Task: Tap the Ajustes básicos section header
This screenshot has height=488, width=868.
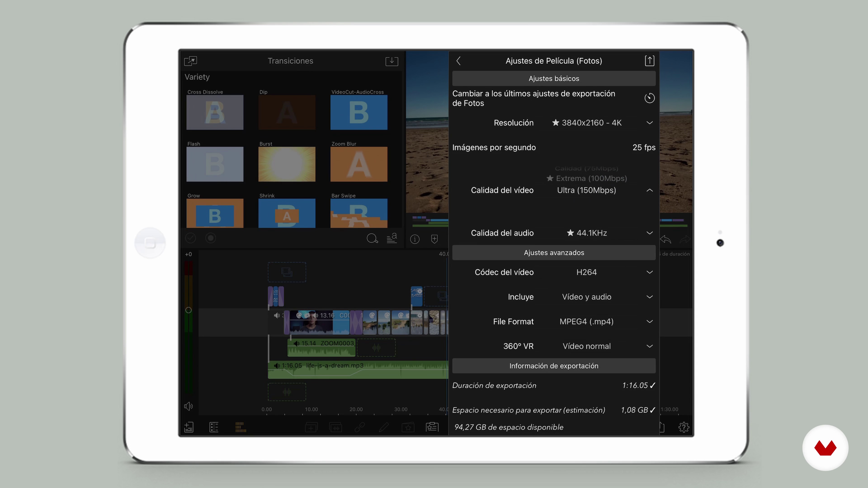Action: [x=554, y=78]
